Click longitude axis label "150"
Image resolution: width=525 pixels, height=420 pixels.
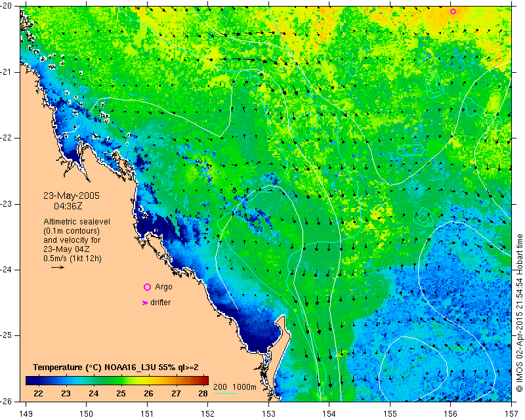pos(87,414)
